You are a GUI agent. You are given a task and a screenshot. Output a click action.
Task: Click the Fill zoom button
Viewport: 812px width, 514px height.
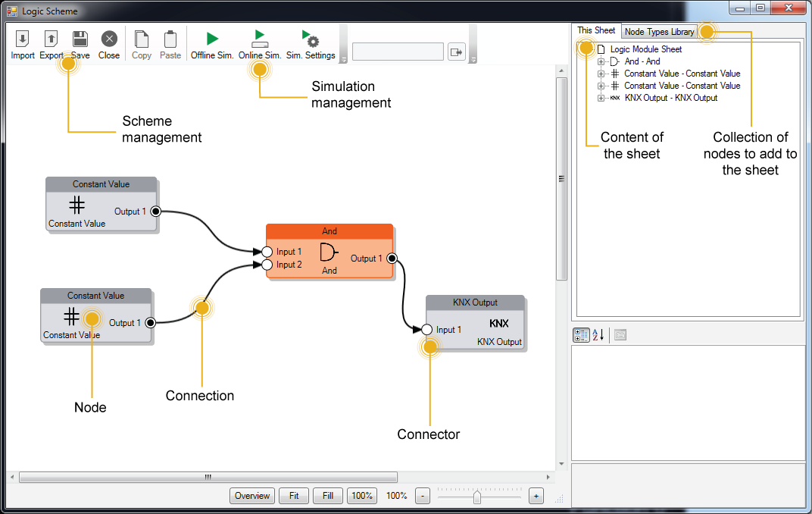[328, 496]
